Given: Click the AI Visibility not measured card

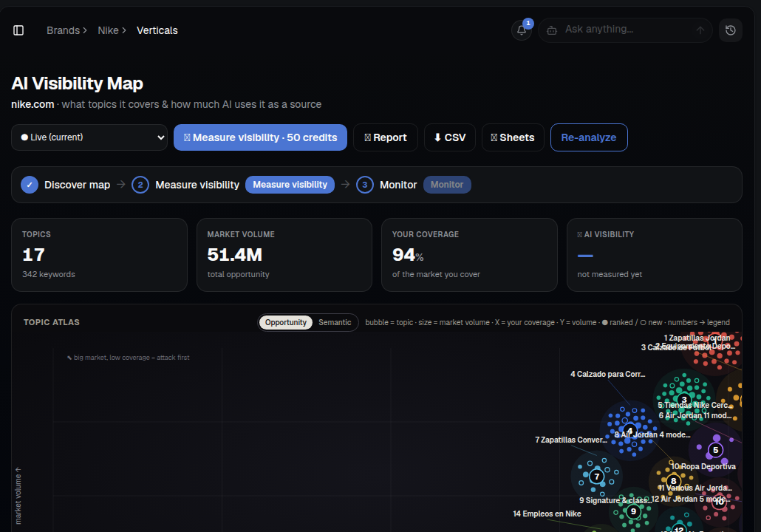Looking at the screenshot, I should click(x=654, y=255).
